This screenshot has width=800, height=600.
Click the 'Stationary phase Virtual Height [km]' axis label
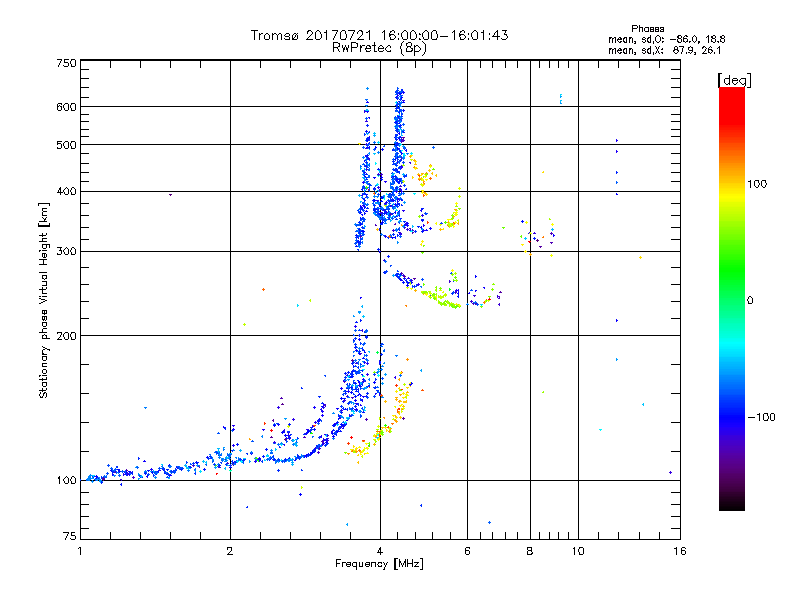pyautogui.click(x=43, y=300)
